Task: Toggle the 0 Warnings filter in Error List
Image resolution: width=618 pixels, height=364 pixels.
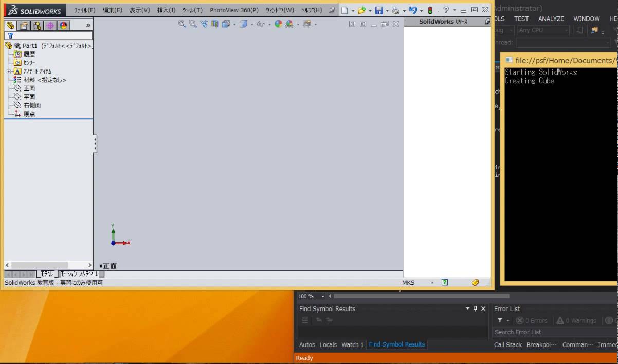Action: [x=576, y=320]
